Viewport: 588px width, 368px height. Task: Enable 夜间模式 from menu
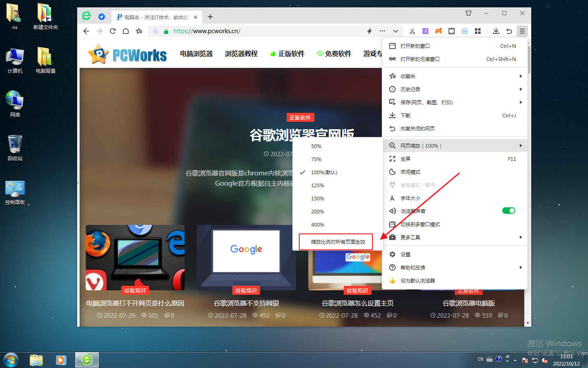455,172
